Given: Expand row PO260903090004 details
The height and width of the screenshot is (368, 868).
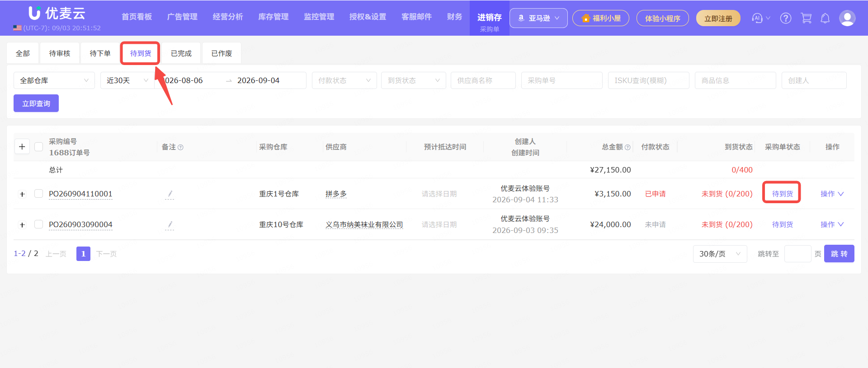Looking at the screenshot, I should click(x=22, y=225).
